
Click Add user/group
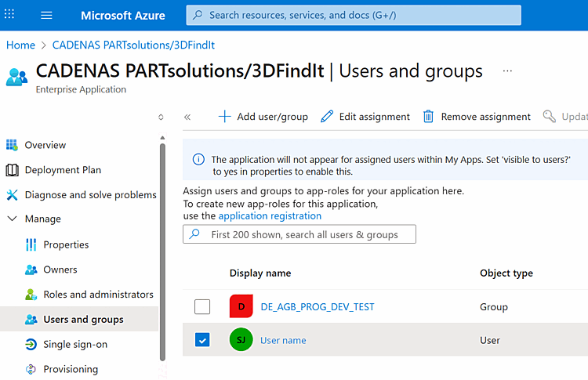pyautogui.click(x=263, y=117)
